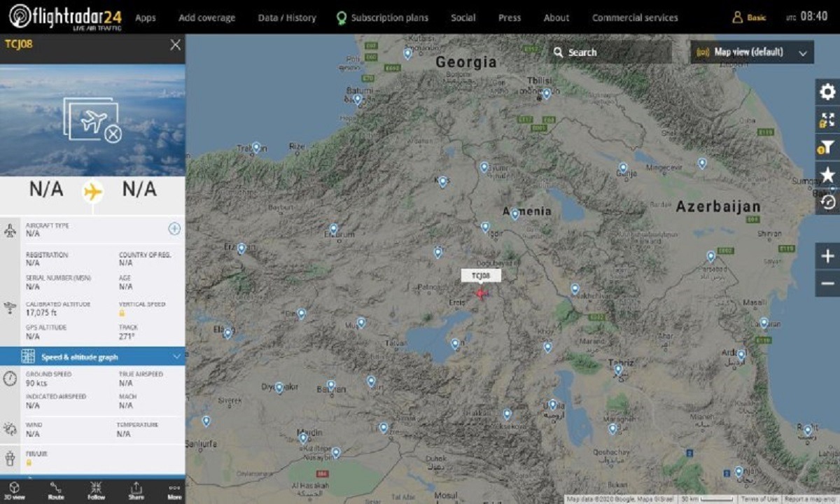Open map settings gear icon
The height and width of the screenshot is (504, 840).
tap(827, 92)
